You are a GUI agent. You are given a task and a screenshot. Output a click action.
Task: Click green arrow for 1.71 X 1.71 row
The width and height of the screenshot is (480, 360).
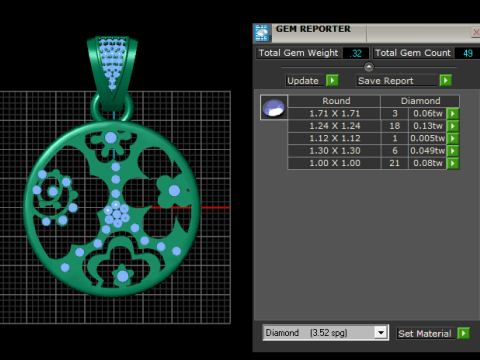click(x=453, y=113)
